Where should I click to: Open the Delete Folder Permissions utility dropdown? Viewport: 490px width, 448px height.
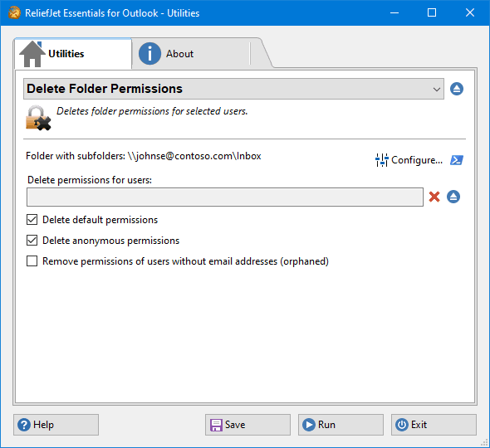[233, 89]
